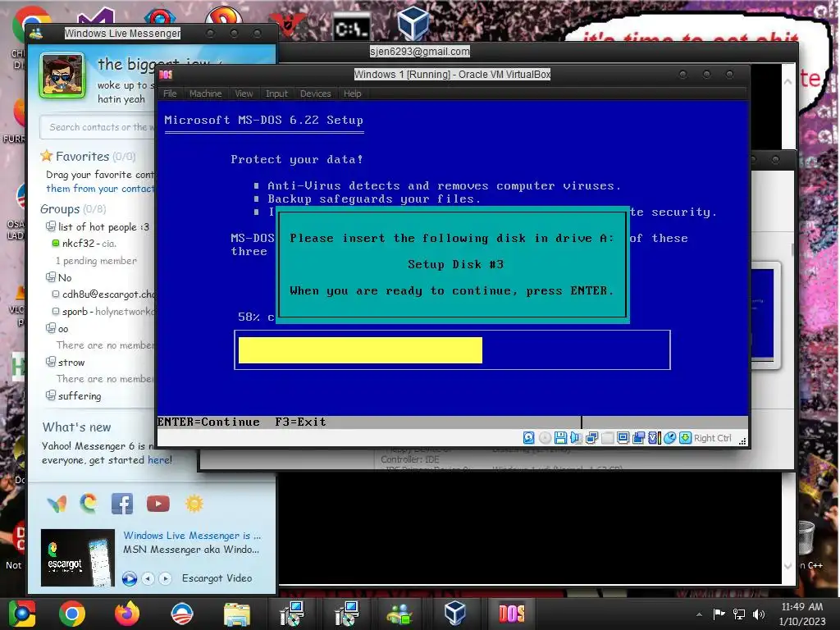This screenshot has height=630, width=840.
Task: Click the Messenger profile avatar picture
Action: click(x=62, y=75)
